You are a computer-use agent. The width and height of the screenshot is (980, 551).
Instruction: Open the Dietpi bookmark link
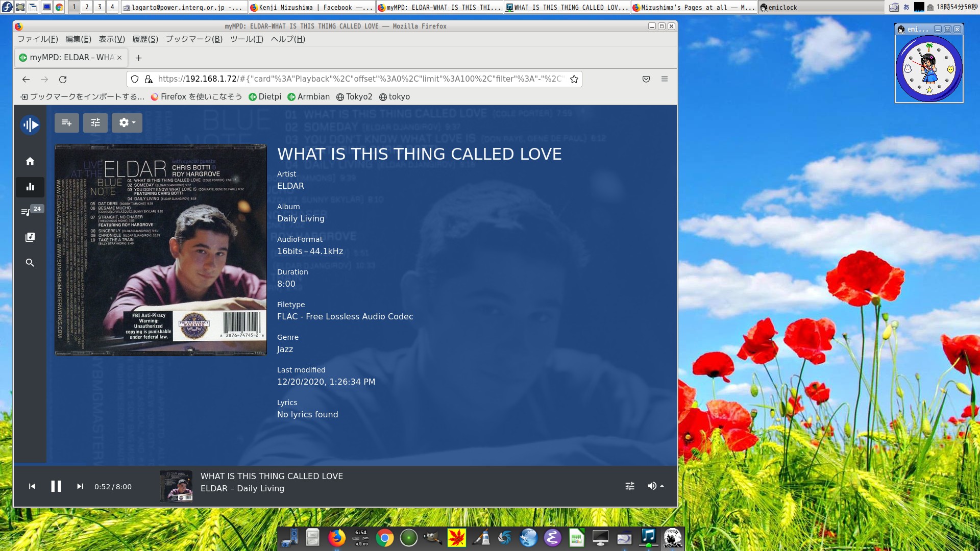pos(265,97)
